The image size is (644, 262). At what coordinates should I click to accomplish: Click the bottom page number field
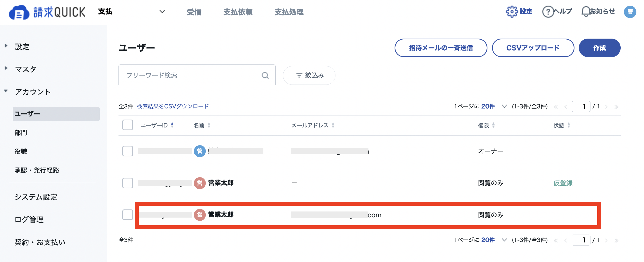pos(581,240)
